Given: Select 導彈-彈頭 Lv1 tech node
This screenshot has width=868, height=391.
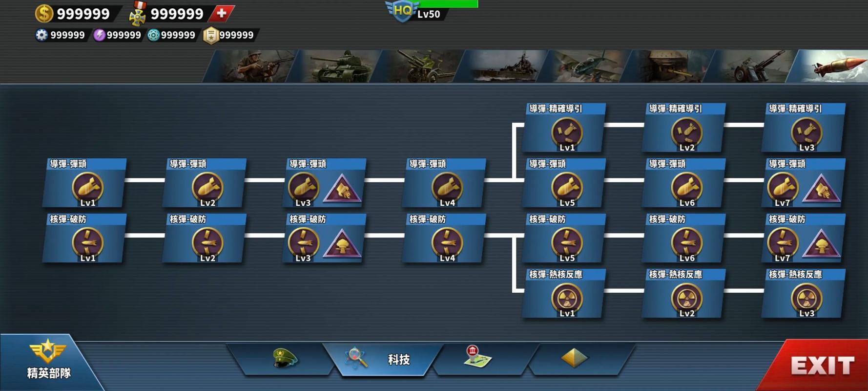Looking at the screenshot, I should [x=85, y=183].
